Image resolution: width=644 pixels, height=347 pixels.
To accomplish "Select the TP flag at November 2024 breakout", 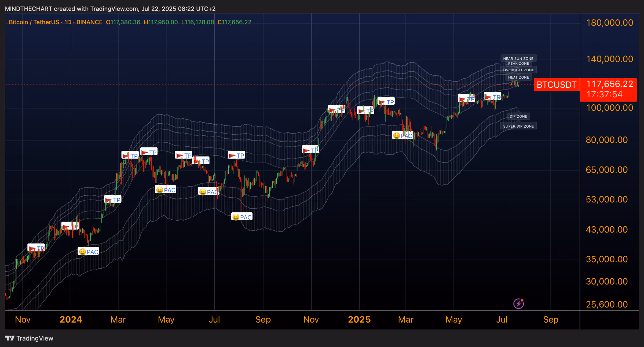I will coord(310,149).
